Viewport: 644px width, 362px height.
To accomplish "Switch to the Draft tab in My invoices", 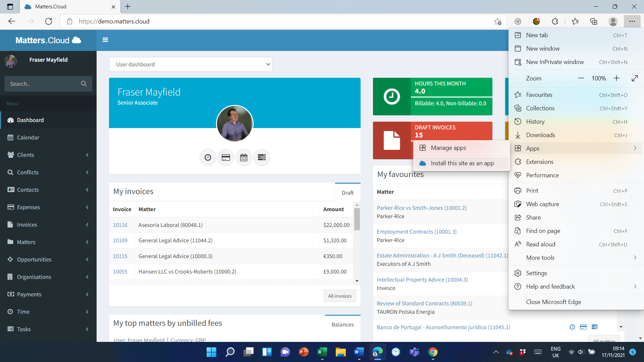I will coord(347,193).
